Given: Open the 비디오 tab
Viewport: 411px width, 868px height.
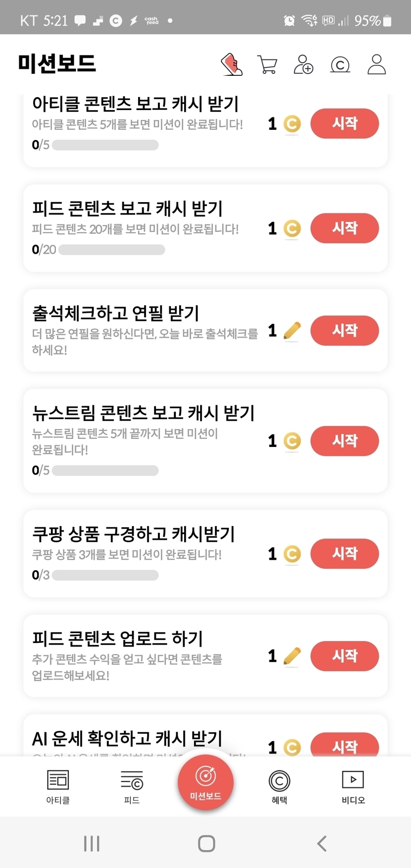Looking at the screenshot, I should 353,786.
